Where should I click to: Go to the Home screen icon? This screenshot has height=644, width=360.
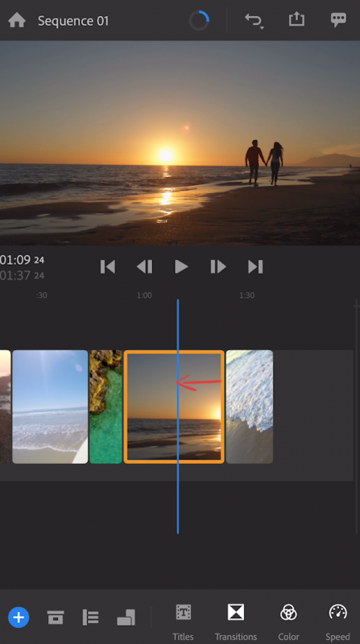coord(17,20)
